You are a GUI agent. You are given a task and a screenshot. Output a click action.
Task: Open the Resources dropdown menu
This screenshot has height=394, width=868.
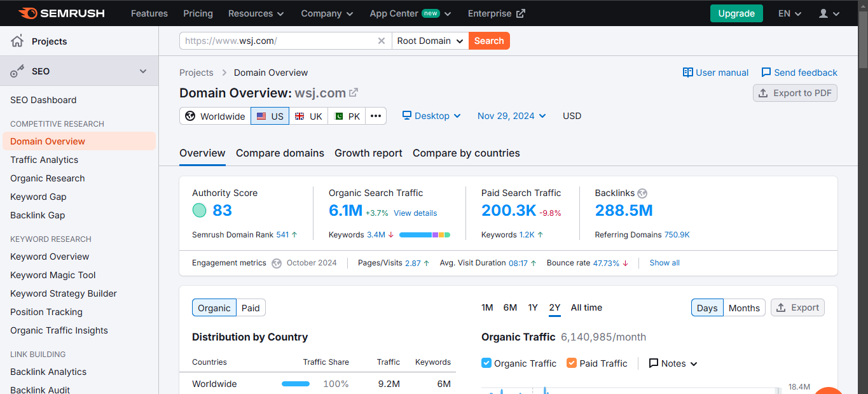coord(256,13)
